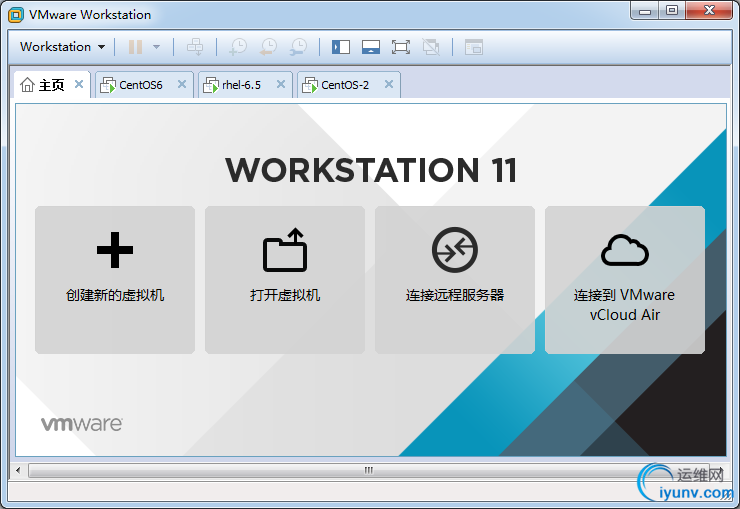Switch to the CentOS6 tab
The width and height of the screenshot is (740, 509).
pyautogui.click(x=144, y=85)
